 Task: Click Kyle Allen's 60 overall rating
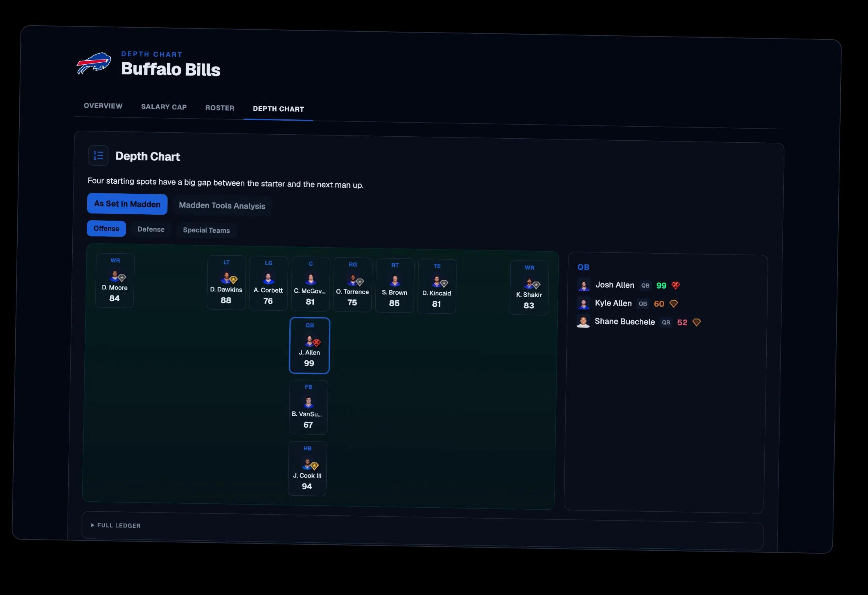[x=659, y=304]
